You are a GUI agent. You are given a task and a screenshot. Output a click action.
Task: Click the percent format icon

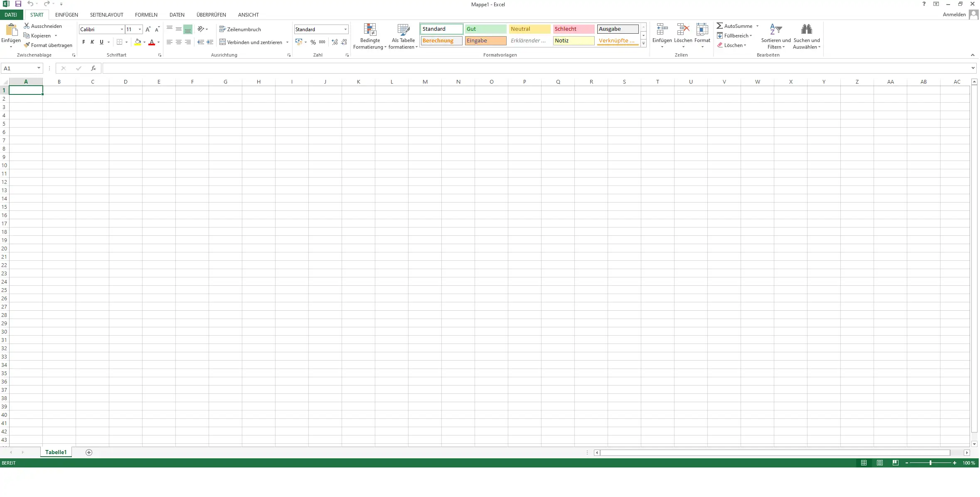click(313, 42)
